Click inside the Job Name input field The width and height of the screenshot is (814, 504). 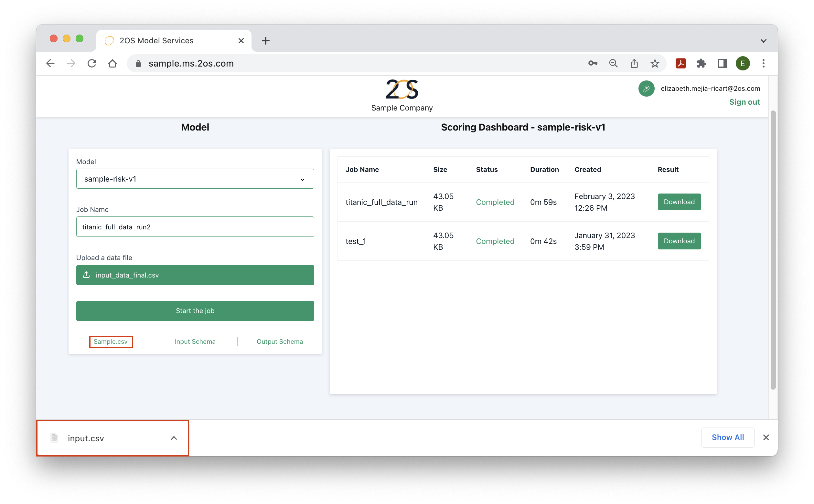point(195,227)
